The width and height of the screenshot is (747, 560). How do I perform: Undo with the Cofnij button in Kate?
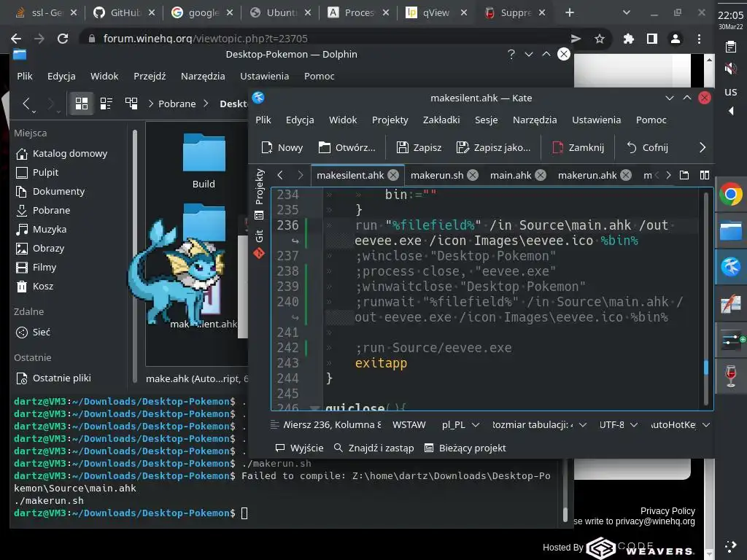pyautogui.click(x=648, y=147)
